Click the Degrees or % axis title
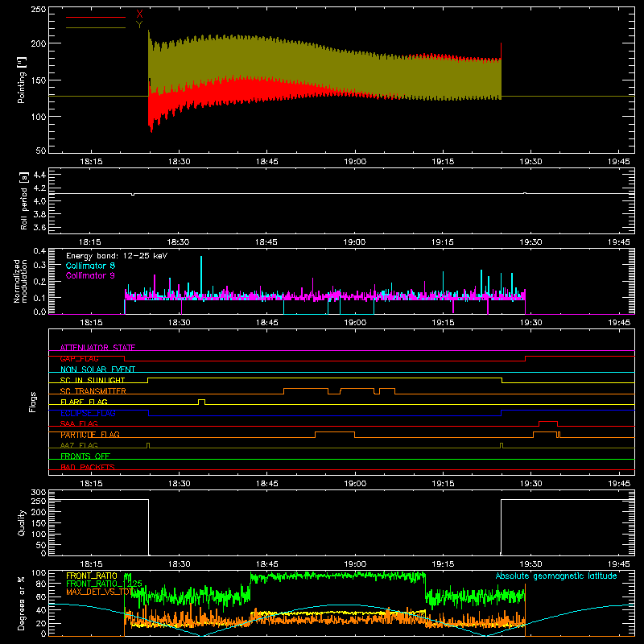This screenshot has height=644, width=644. coord(22,604)
